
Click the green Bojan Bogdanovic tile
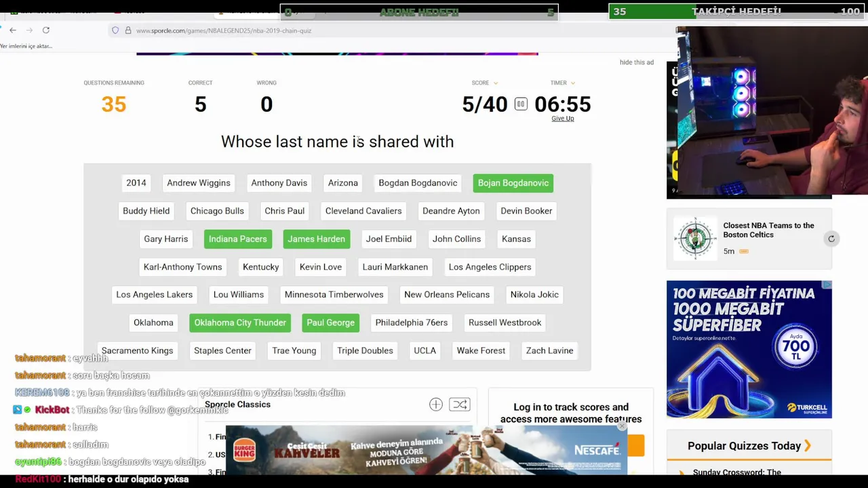513,183
